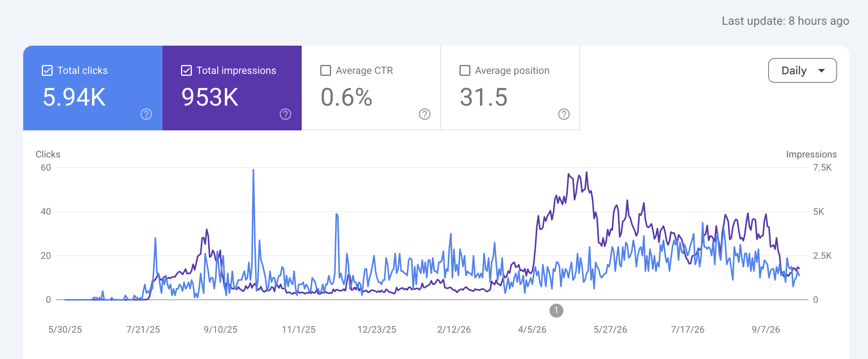The width and height of the screenshot is (868, 359).
Task: Click the 5/27/26 date label
Action: 610,330
